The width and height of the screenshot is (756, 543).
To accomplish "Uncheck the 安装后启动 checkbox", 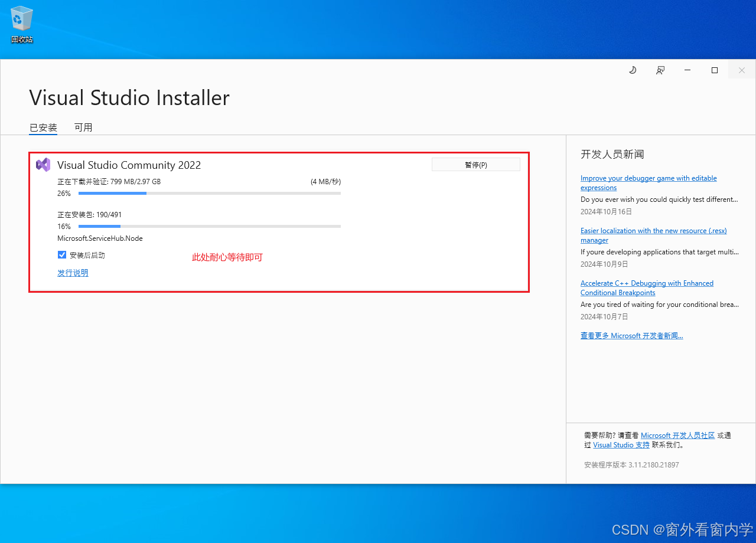I will tap(62, 255).
